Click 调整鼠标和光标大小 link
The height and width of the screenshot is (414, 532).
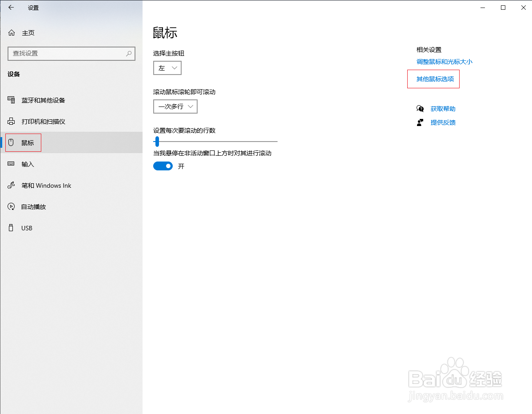(x=445, y=62)
